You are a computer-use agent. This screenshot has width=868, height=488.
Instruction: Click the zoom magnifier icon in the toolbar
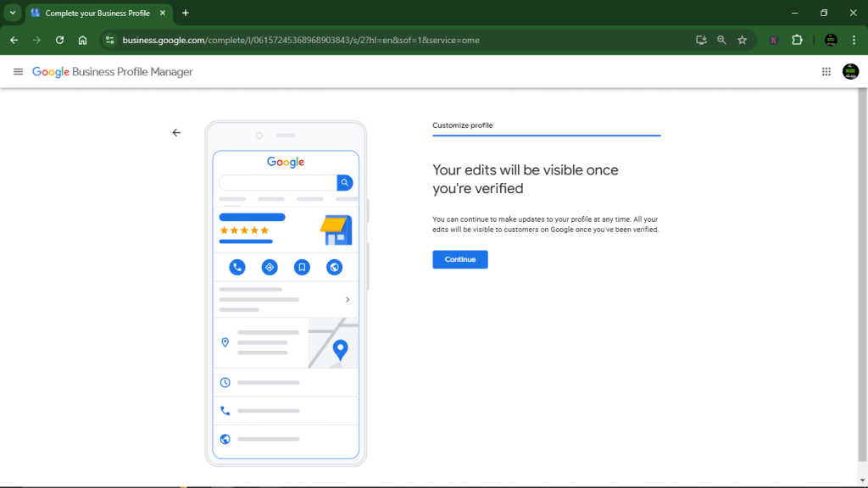tap(721, 39)
